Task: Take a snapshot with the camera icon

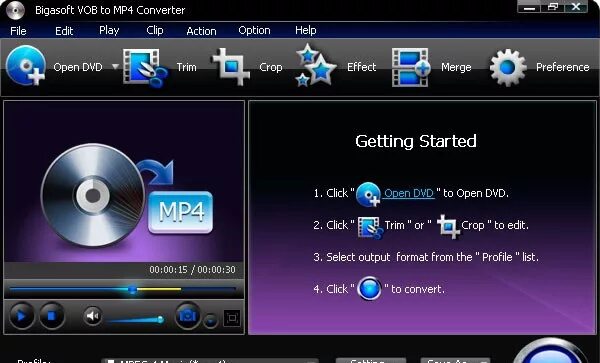Action: pyautogui.click(x=188, y=316)
